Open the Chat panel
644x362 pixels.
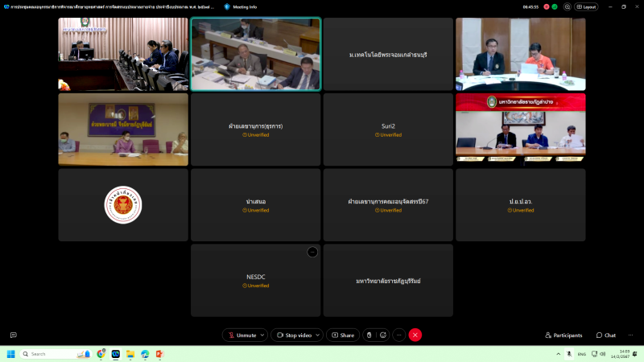point(606,335)
